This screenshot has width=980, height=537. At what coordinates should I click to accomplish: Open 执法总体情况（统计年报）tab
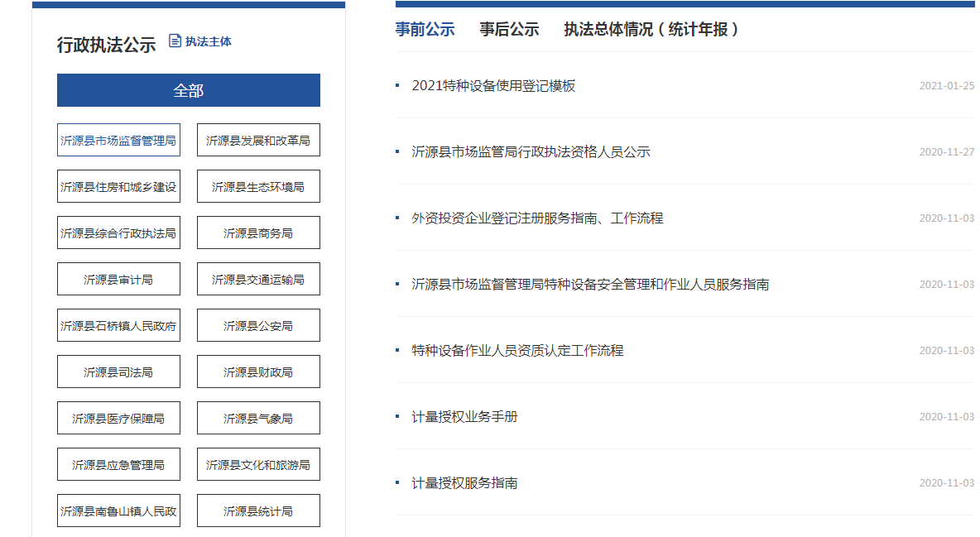651,30
